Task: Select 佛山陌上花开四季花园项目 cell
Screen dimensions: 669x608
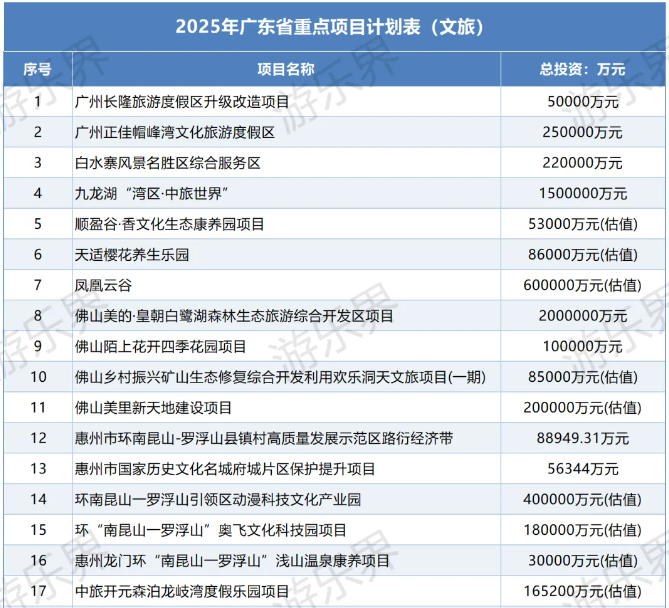Action: pyautogui.click(x=286, y=346)
